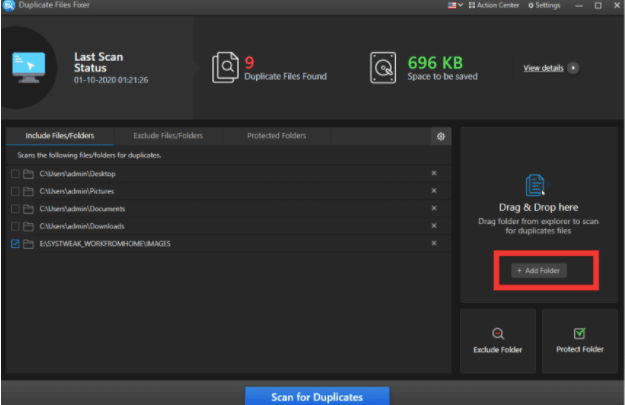
Task: Click the Protect Folder checkmark icon
Action: (580, 333)
